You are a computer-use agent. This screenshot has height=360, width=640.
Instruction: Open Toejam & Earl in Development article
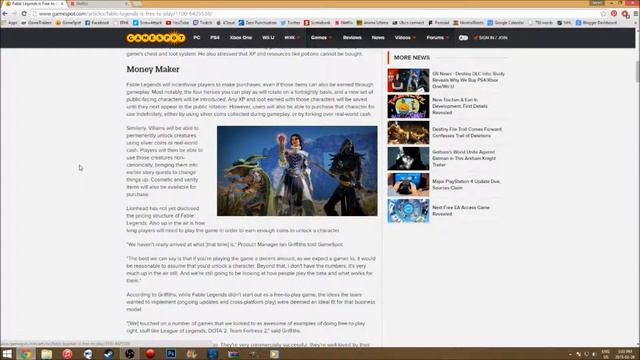click(460, 106)
